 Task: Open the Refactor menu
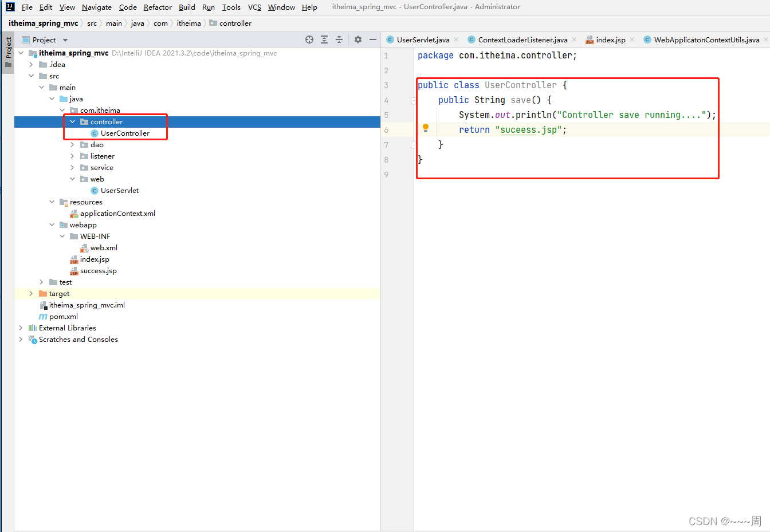[x=158, y=7]
